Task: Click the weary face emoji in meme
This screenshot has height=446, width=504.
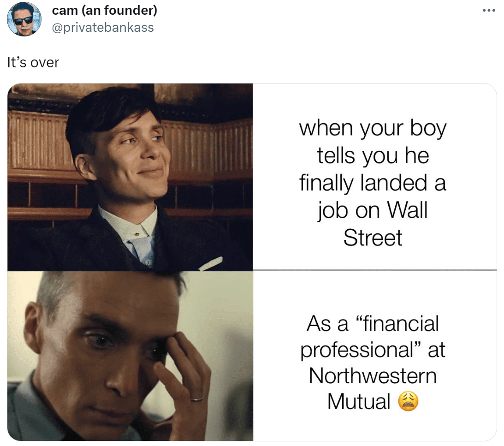Action: coord(408,401)
